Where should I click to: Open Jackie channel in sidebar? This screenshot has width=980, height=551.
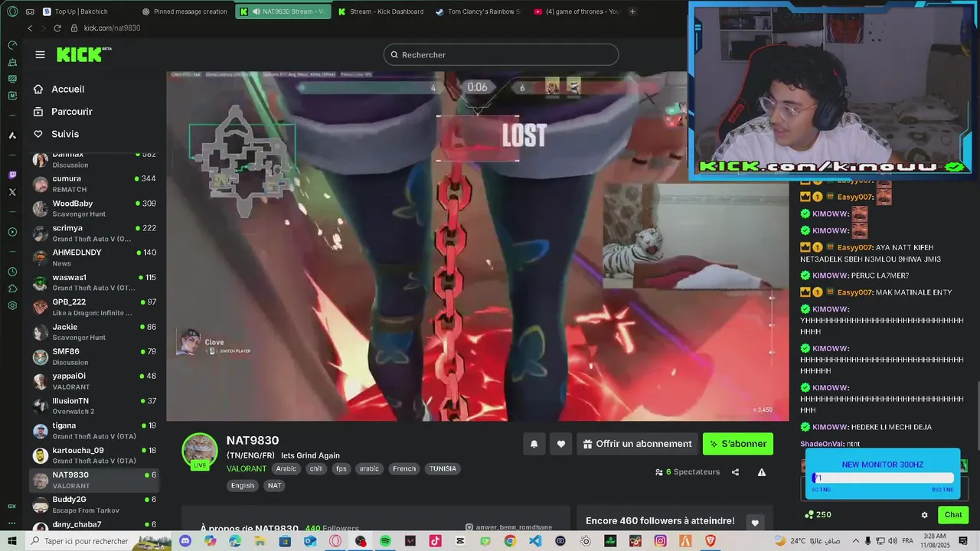94,331
